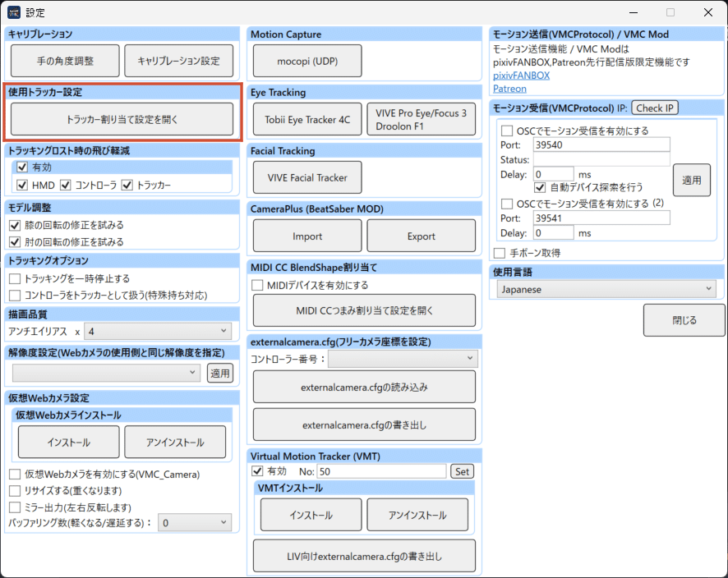The width and height of the screenshot is (728, 578).
Task: Enable コントローラをトラッカーとして扱う checkbox
Action: coord(15,295)
